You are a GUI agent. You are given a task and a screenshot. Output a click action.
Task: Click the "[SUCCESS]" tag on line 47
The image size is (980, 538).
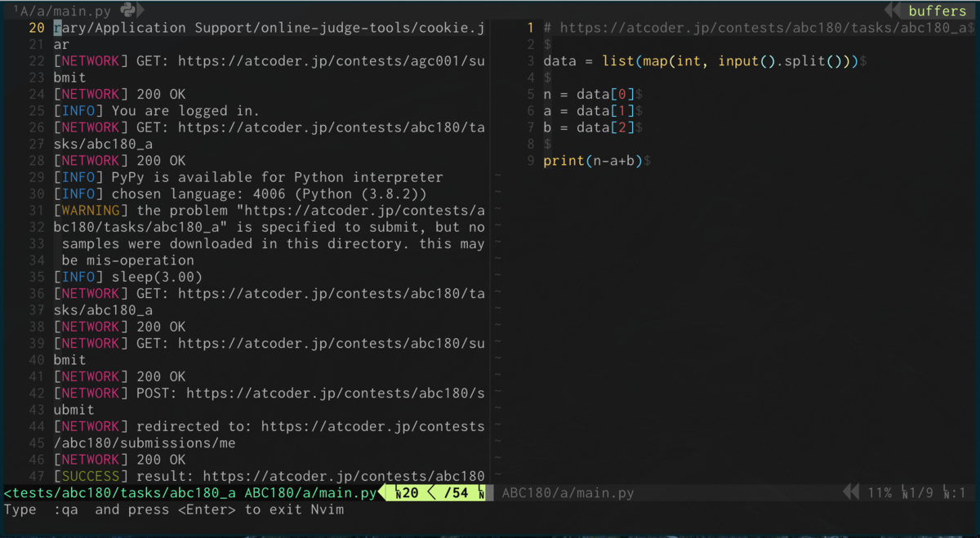91,476
